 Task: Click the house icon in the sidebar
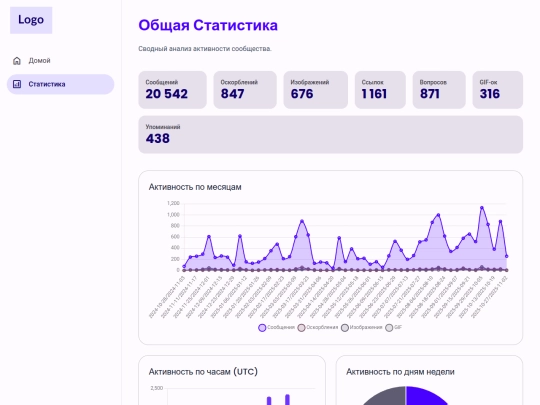[17, 61]
